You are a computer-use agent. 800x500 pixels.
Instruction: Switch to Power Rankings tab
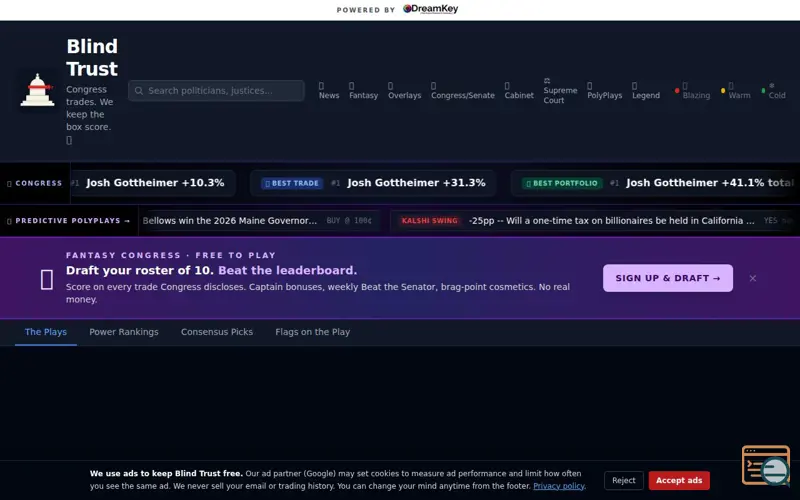point(124,332)
